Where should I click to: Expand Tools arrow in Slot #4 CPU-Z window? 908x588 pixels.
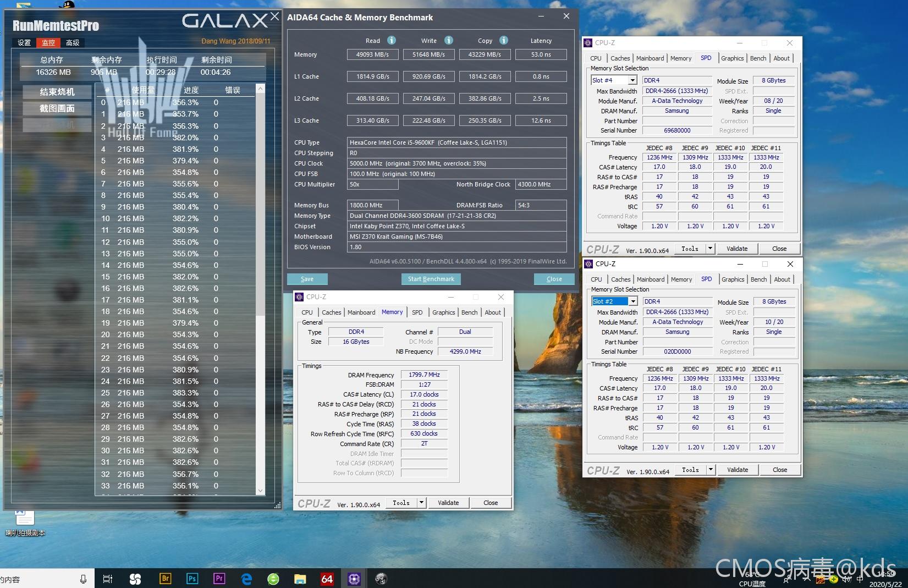710,249
